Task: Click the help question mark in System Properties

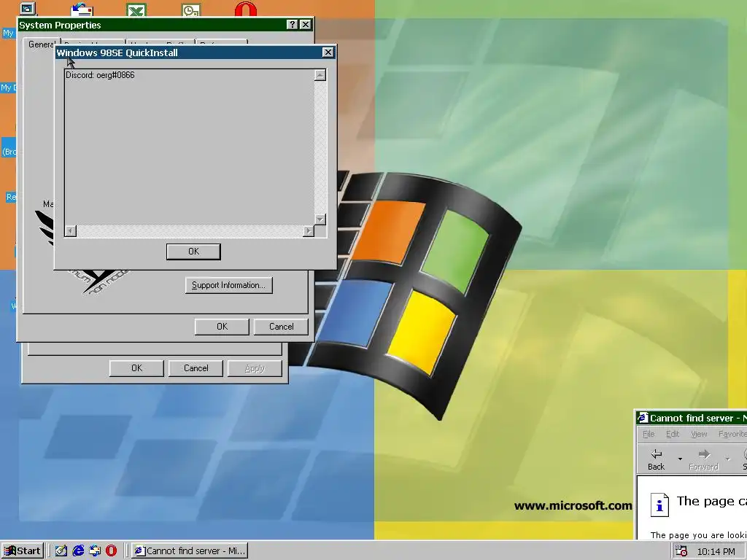Action: (293, 25)
